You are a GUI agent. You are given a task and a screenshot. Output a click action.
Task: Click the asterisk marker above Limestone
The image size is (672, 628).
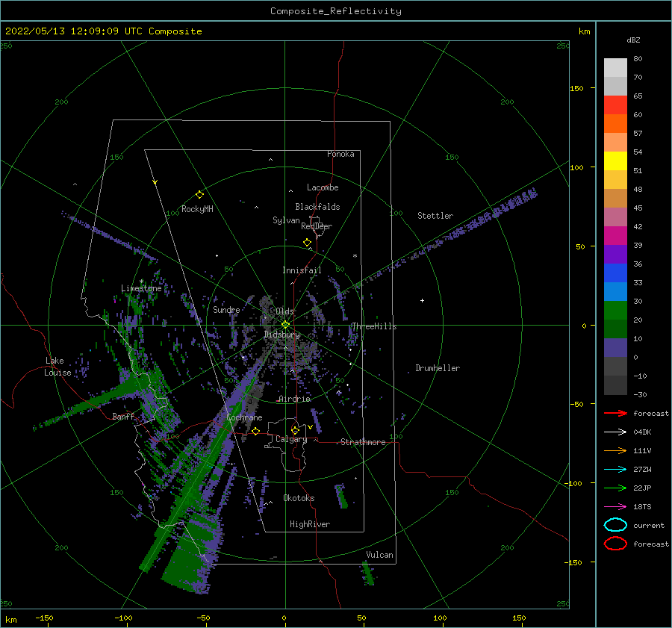tap(141, 282)
